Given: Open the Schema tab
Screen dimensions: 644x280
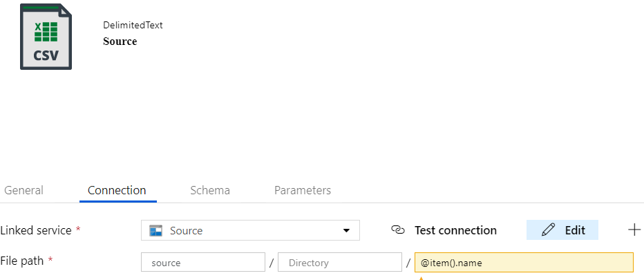Looking at the screenshot, I should 210,190.
